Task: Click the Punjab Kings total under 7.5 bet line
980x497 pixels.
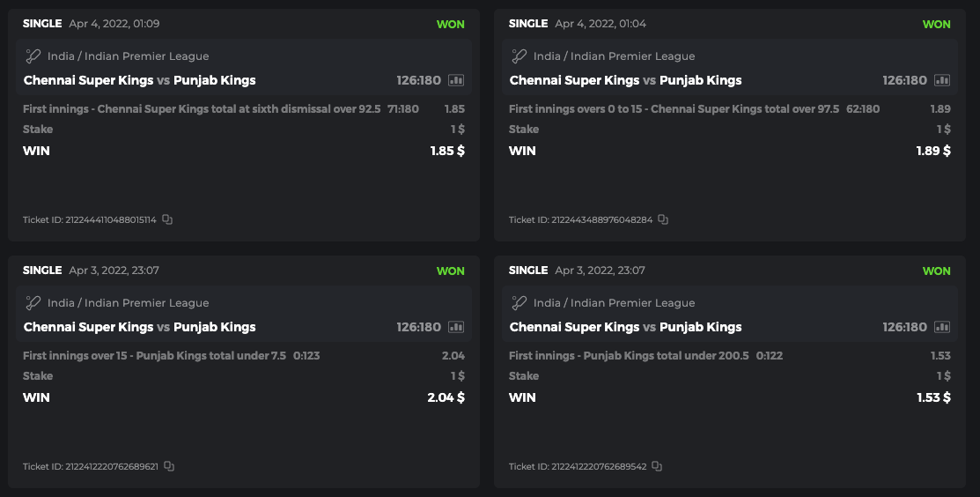Action: 154,356
